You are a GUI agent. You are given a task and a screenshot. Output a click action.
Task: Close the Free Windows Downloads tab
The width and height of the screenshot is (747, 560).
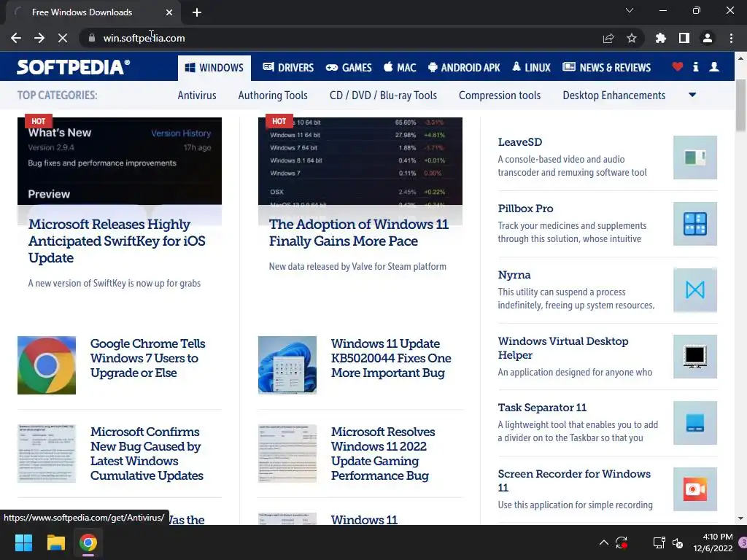point(169,12)
